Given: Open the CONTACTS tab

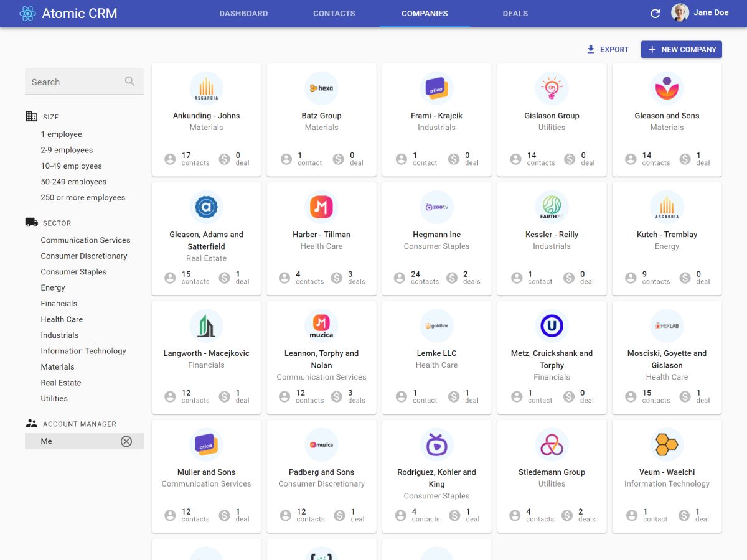Looking at the screenshot, I should click(x=334, y=13).
